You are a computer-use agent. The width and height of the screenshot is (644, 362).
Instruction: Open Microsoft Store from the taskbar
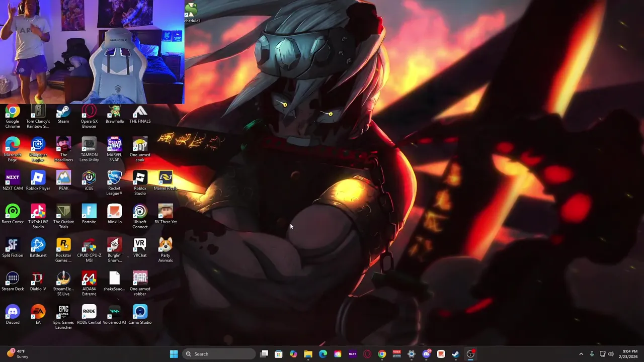(279, 354)
